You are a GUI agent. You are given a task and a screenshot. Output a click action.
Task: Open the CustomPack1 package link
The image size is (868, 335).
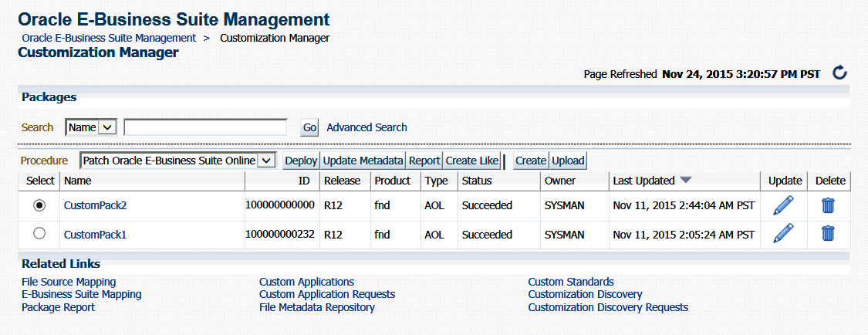(x=95, y=234)
